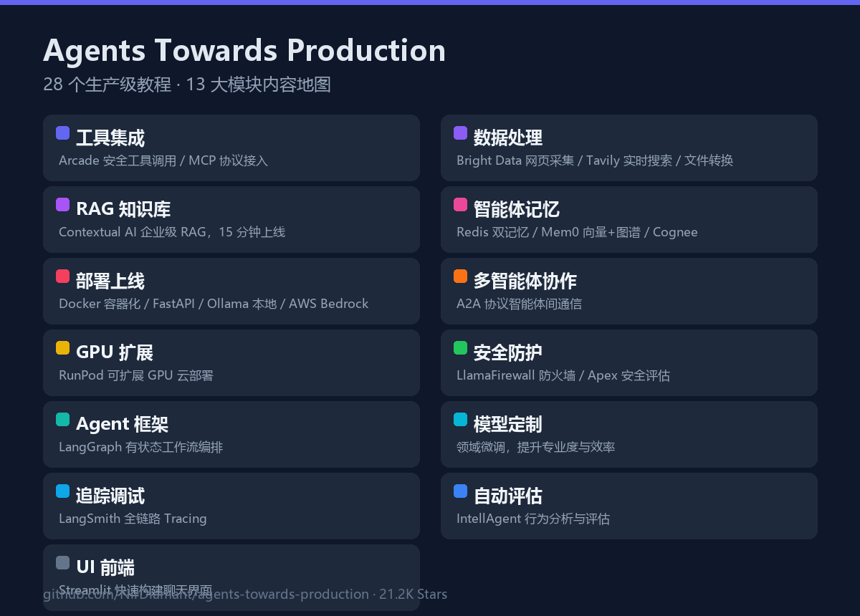Viewport: 860px width, 616px height.
Task: Select the UI 前端 card title
Action: coord(105,567)
